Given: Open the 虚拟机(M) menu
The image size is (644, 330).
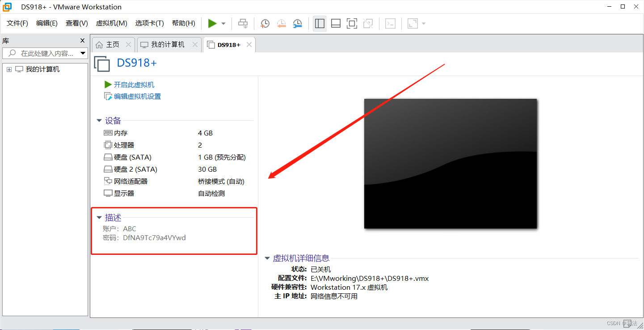Looking at the screenshot, I should [x=112, y=23].
